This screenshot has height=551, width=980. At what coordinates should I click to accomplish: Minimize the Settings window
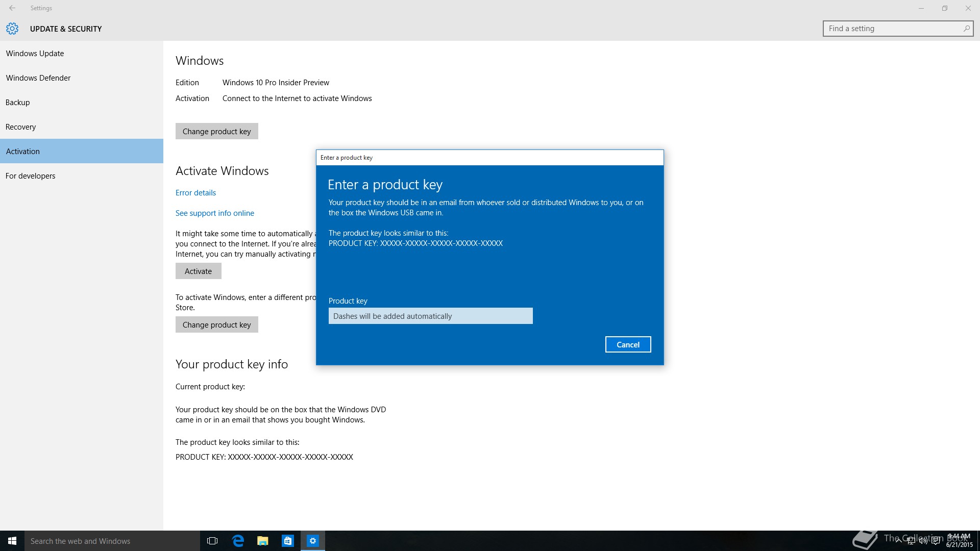coord(921,8)
